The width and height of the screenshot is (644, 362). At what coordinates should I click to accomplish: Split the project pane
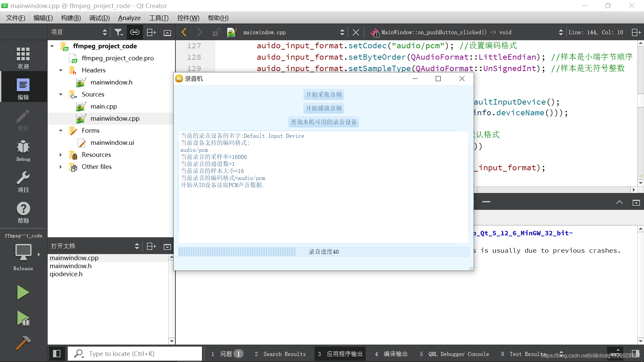coord(151,32)
